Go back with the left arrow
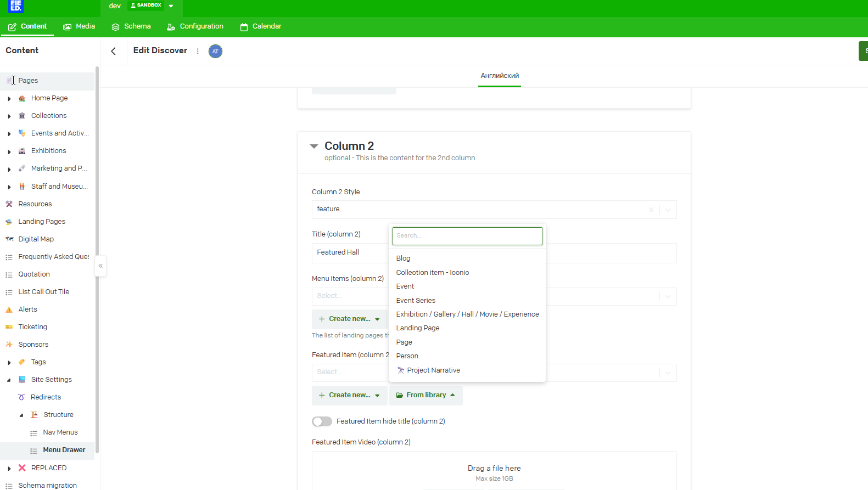868x490 pixels. (114, 51)
